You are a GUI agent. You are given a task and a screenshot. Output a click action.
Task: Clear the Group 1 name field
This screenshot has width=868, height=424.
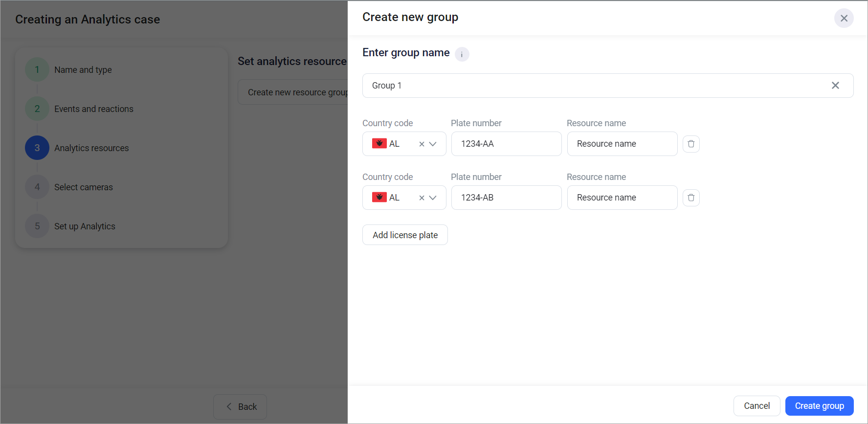tap(835, 86)
